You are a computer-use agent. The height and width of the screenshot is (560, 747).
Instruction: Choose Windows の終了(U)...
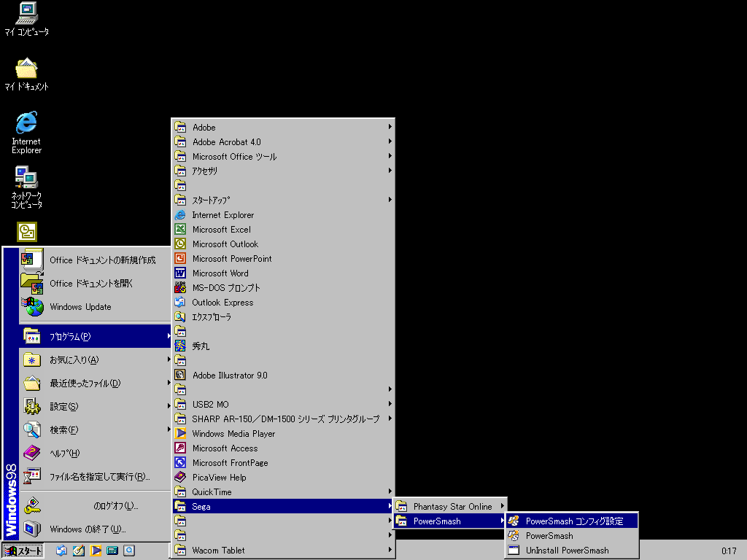(x=96, y=529)
